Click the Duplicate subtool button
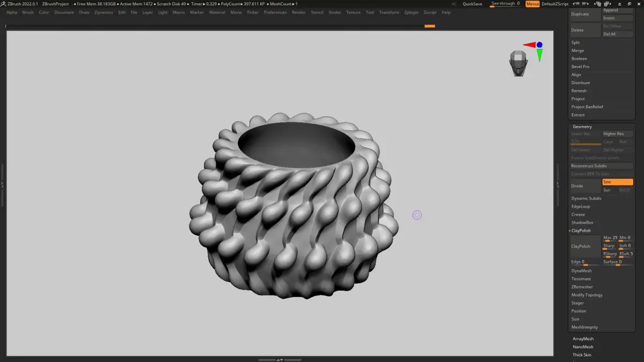 click(585, 14)
